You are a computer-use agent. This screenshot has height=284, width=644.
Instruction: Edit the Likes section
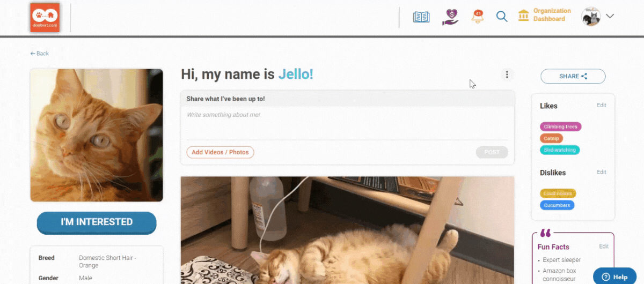pyautogui.click(x=602, y=105)
